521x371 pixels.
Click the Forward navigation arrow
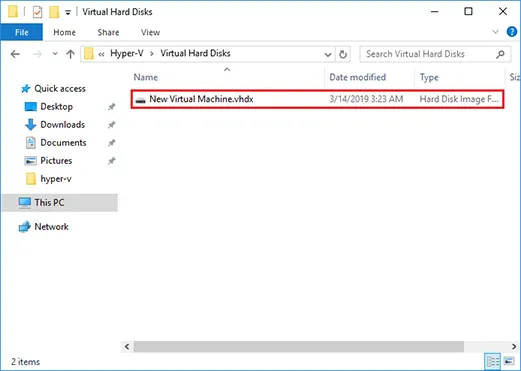(x=37, y=54)
